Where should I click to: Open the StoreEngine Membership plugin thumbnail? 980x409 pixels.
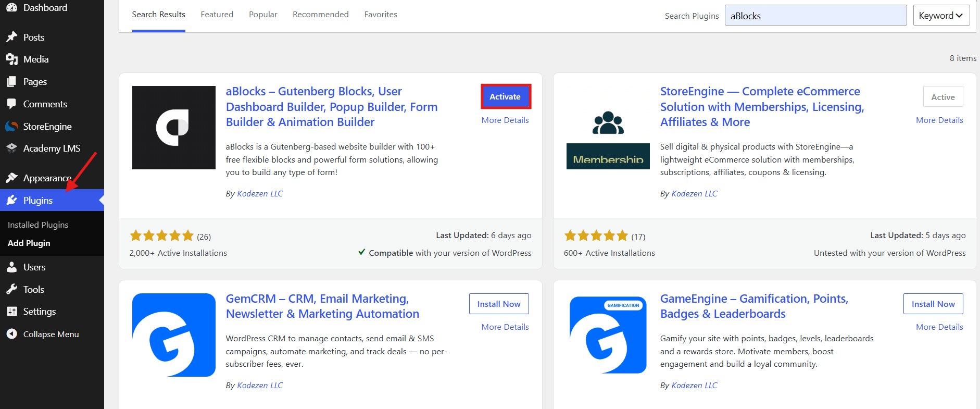(608, 128)
